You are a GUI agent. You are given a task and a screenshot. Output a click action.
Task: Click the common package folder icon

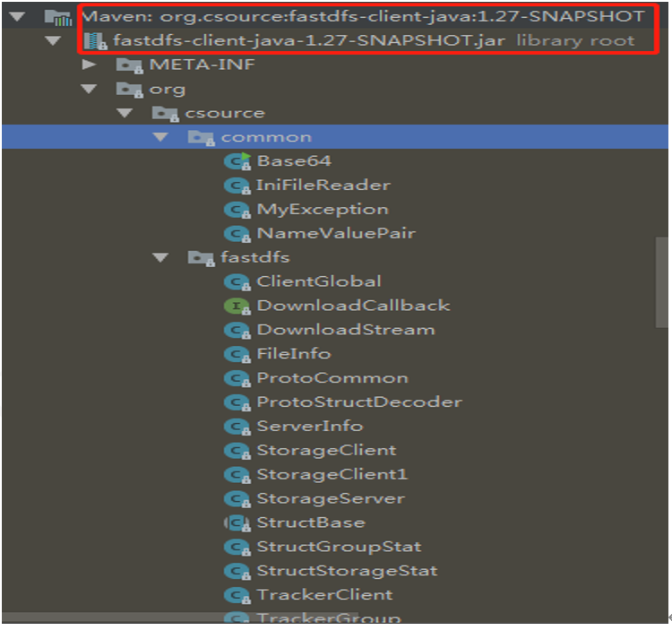202,138
